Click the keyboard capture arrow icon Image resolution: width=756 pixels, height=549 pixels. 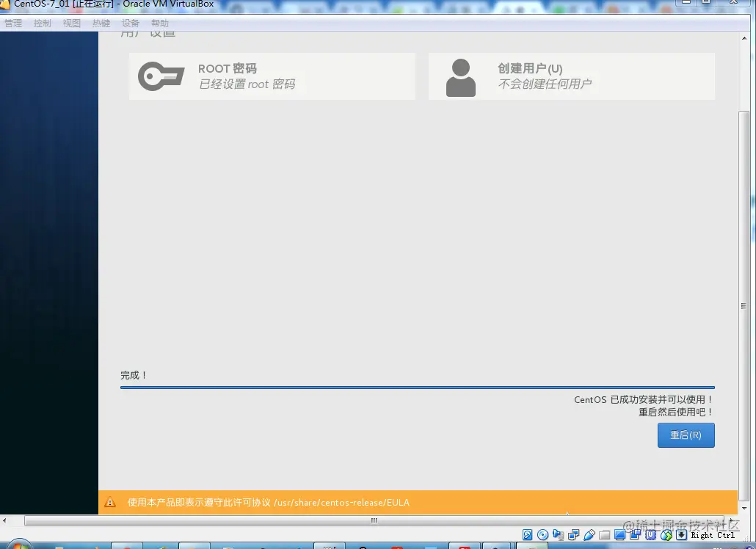681,534
